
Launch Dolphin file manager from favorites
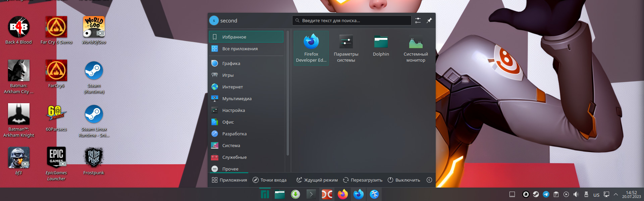381,47
